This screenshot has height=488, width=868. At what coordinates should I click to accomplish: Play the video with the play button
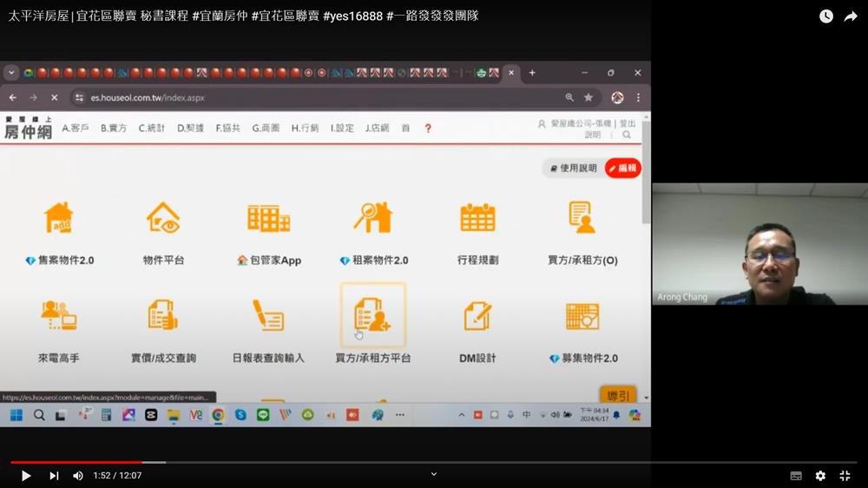pos(26,476)
